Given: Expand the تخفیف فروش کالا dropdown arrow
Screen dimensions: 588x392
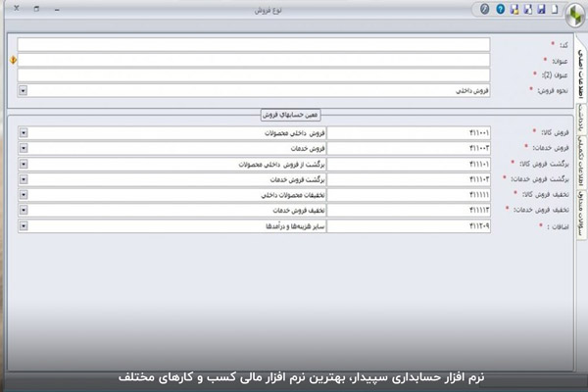Looking at the screenshot, I should click(24, 195).
